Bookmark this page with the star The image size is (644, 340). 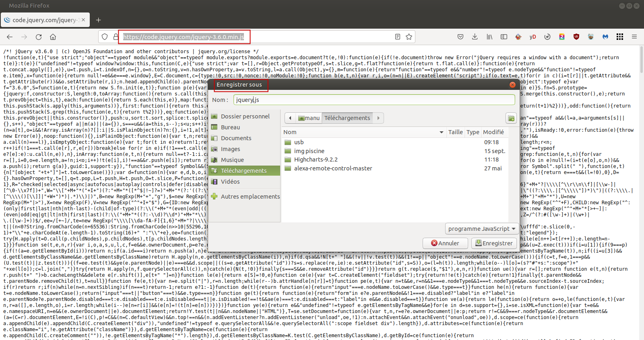(409, 37)
